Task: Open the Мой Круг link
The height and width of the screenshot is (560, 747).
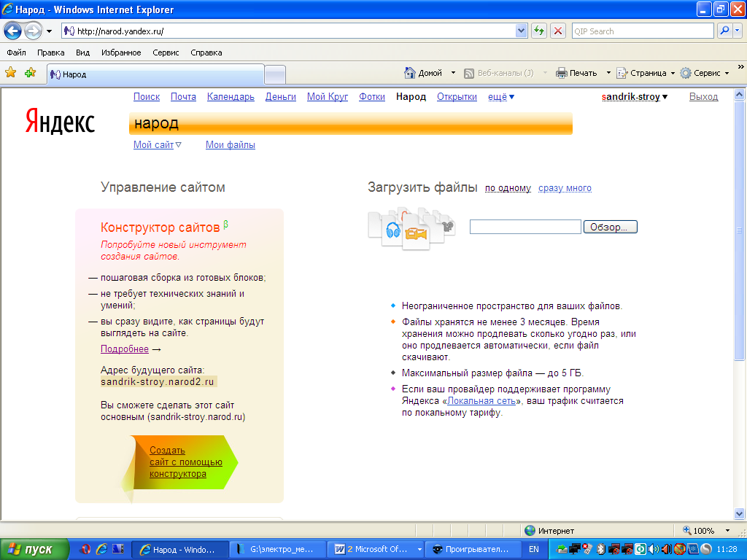Action: (x=328, y=97)
